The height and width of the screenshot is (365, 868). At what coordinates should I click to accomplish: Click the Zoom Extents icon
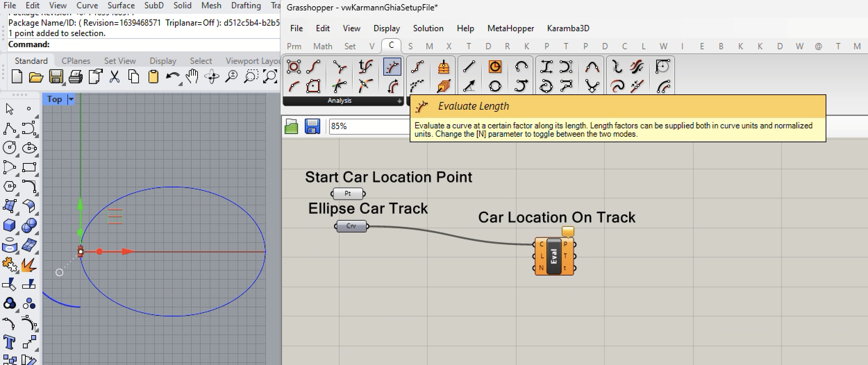[270, 77]
